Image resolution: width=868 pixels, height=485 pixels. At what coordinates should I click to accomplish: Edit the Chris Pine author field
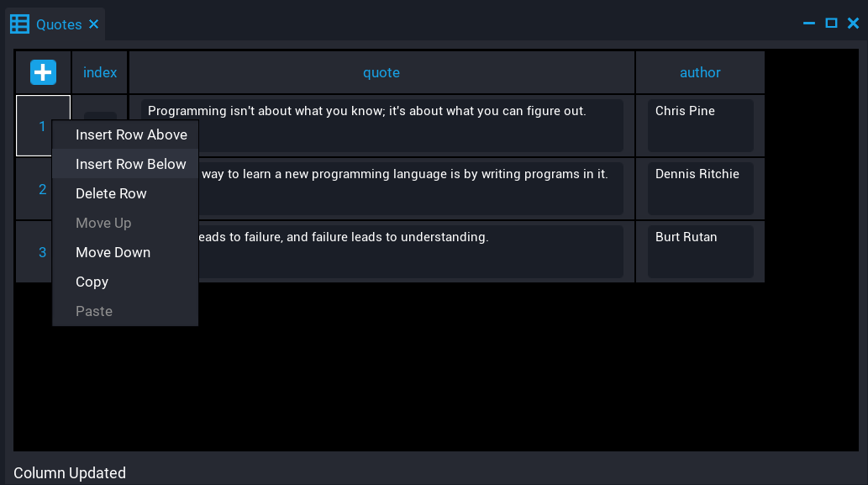pyautogui.click(x=700, y=125)
